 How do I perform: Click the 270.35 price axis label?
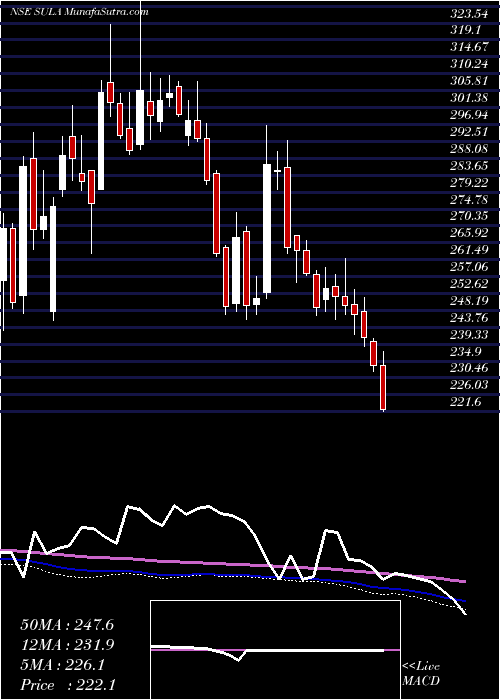point(468,216)
